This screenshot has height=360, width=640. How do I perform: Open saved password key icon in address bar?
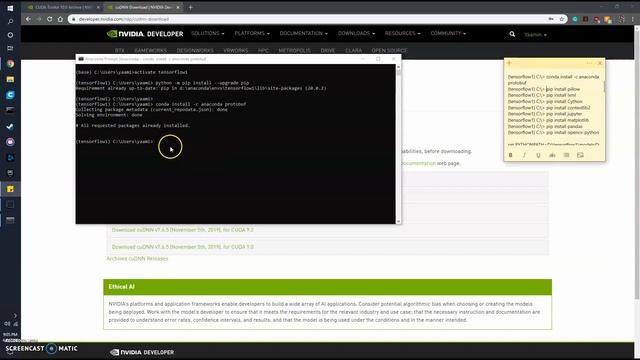(551, 19)
